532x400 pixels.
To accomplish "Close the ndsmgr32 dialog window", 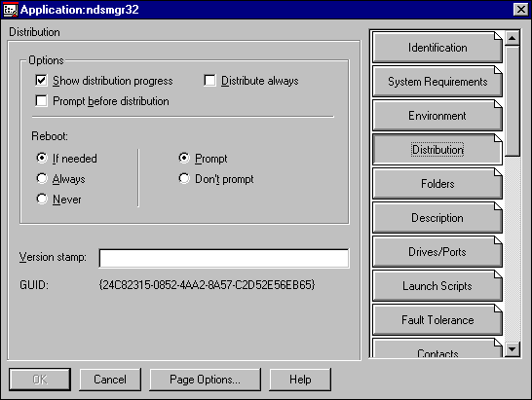I will click(521, 10).
